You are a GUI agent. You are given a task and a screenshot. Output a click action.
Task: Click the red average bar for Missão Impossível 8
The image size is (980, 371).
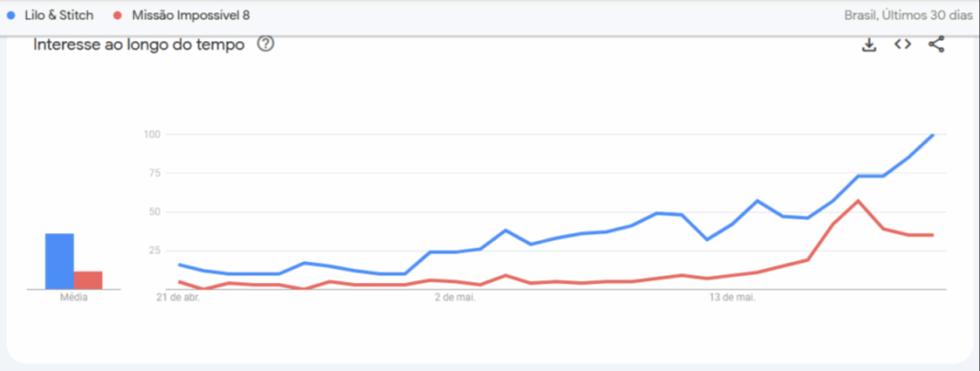coord(88,280)
